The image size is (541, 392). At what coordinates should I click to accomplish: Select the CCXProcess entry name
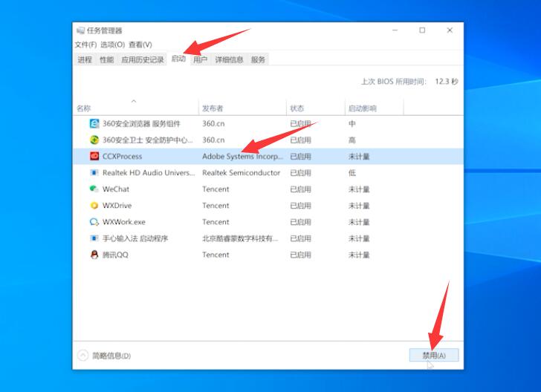122,156
